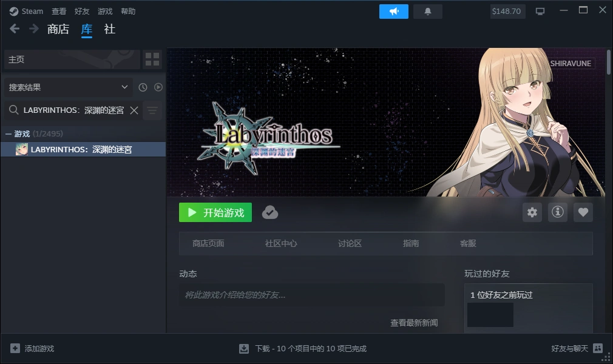This screenshot has height=364, width=613.
Task: Toggle ready-to-play filter icon
Action: [x=158, y=87]
